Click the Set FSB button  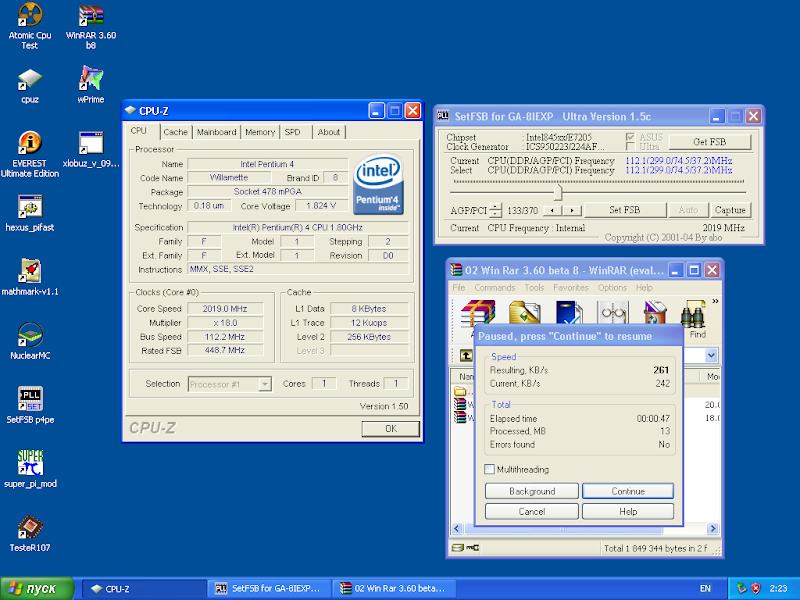point(624,210)
